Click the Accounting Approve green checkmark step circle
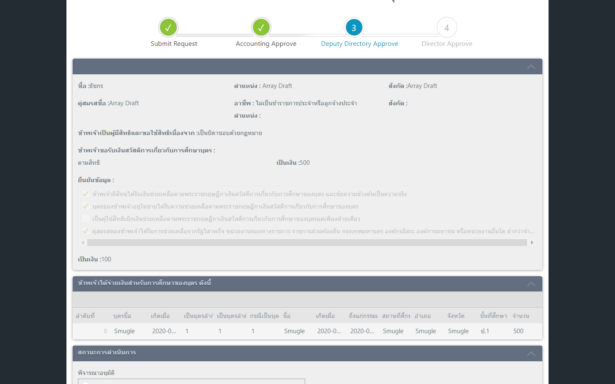 pos(261,27)
